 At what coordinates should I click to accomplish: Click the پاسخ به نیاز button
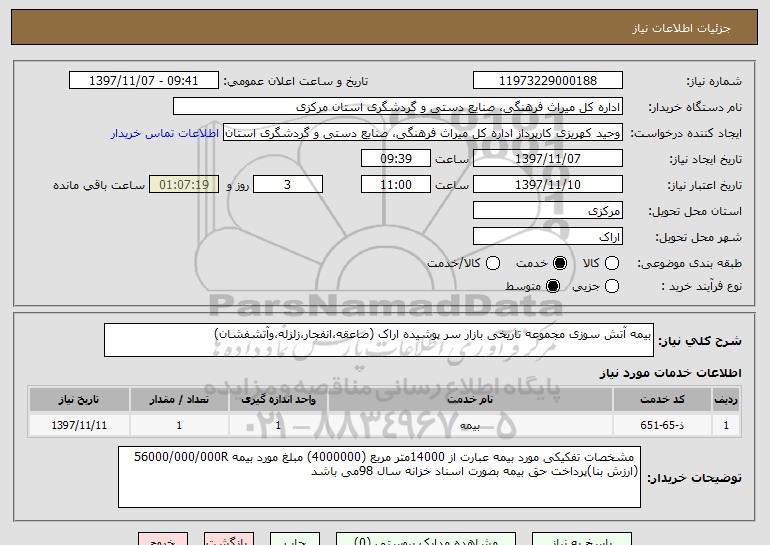[582, 539]
